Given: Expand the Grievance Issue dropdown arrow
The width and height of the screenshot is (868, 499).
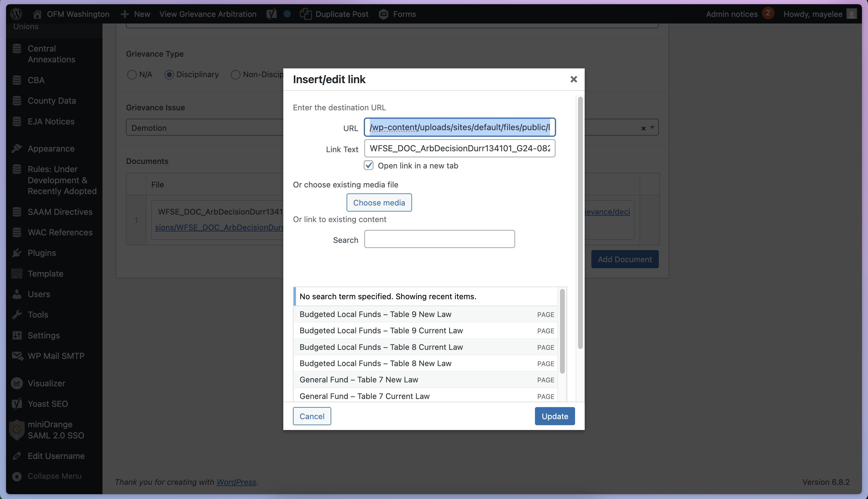Looking at the screenshot, I should [x=652, y=128].
